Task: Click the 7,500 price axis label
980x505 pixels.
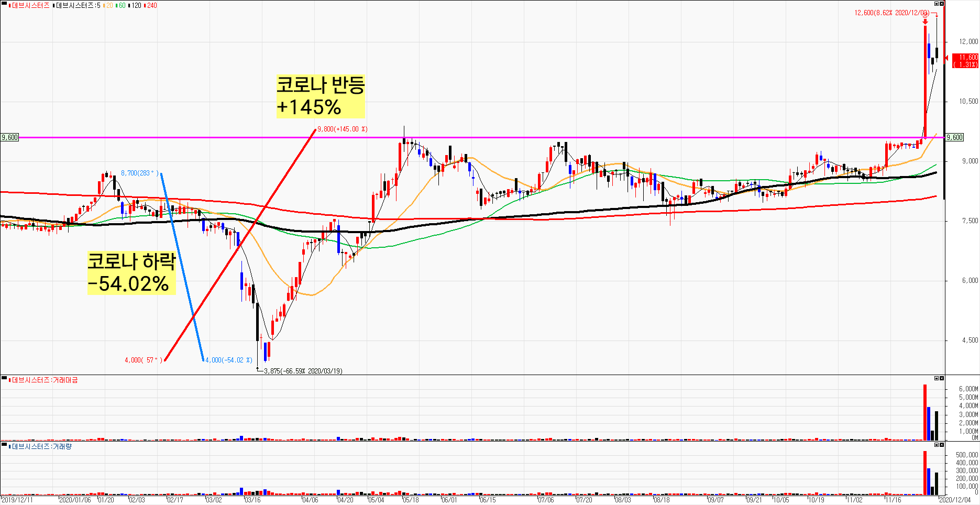Action: pyautogui.click(x=970, y=221)
